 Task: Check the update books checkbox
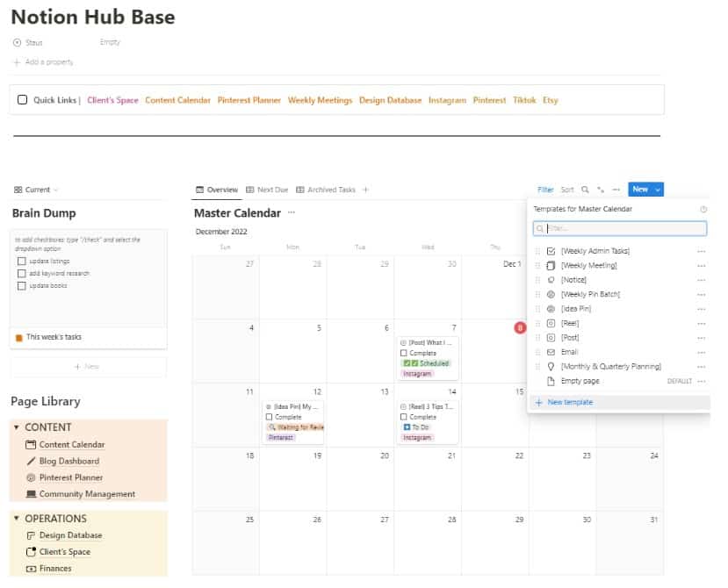click(21, 286)
